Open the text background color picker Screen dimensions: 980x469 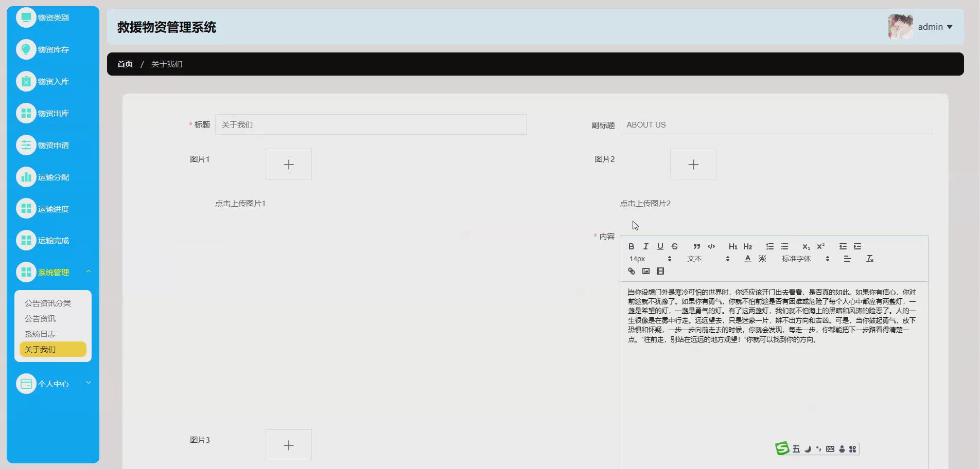762,259
